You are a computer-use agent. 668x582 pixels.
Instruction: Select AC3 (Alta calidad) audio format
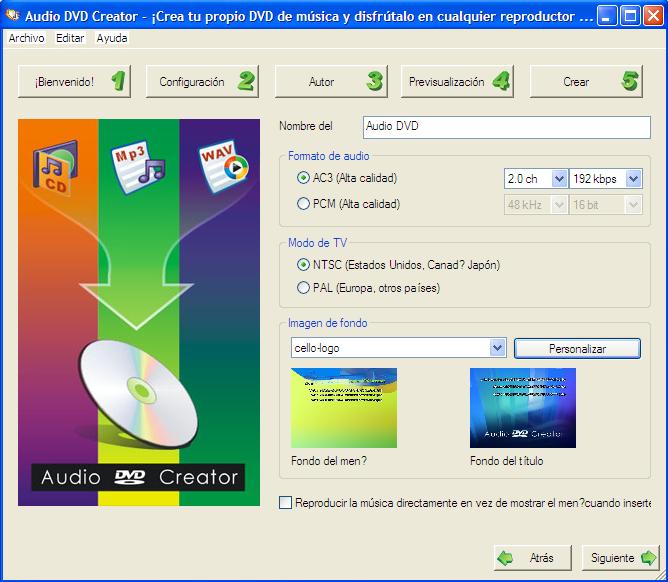303,178
